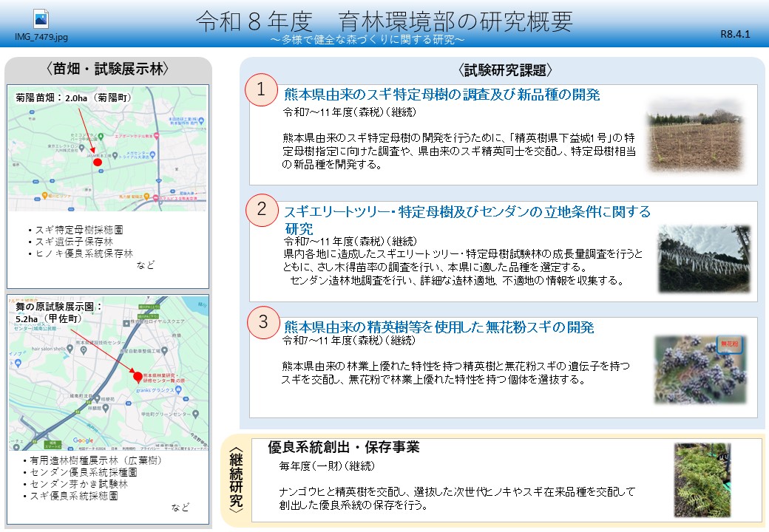Click the granks グランクス place pin
769x532 pixels.
pyautogui.click(x=177, y=390)
